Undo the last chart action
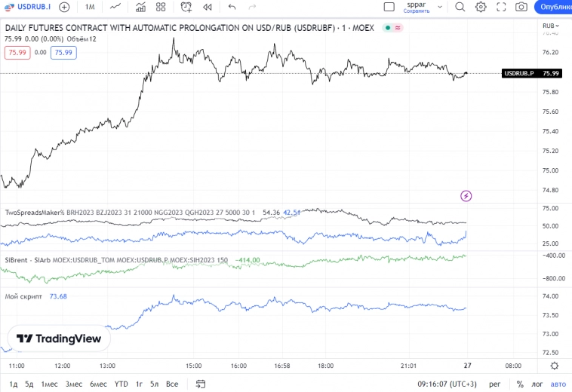This screenshot has width=572, height=392. click(232, 7)
